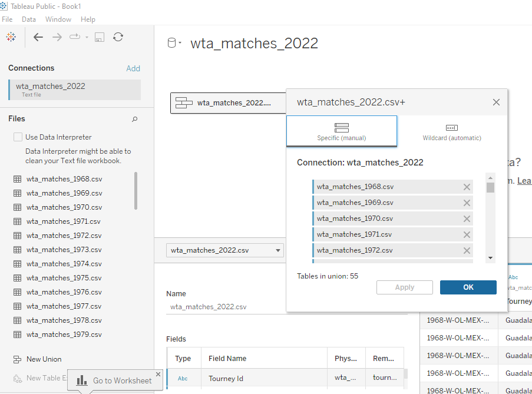The height and width of the screenshot is (394, 532).
Task: Click the table icon for wta_matches_1968.csv in Files
Action: coord(17,179)
